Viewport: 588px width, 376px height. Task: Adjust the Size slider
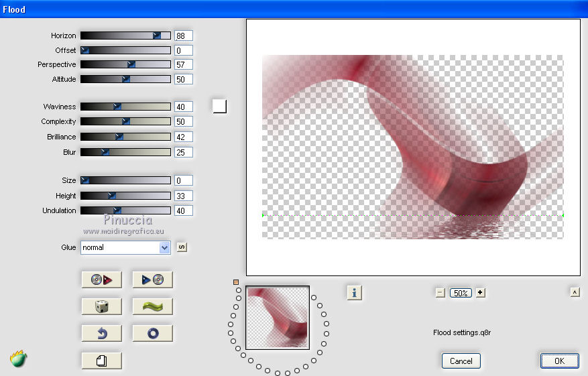pos(125,180)
